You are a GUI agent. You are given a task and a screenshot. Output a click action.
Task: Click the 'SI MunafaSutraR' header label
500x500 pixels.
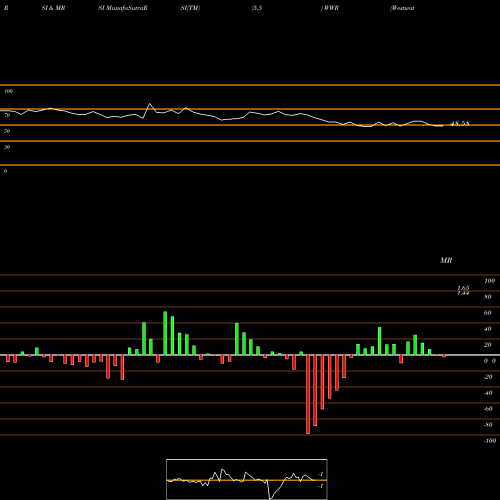click(x=123, y=8)
